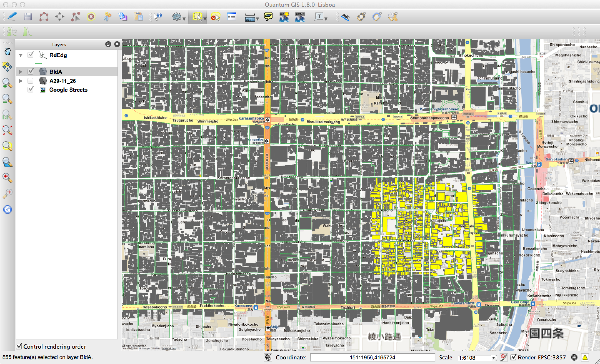Image resolution: width=600 pixels, height=364 pixels.
Task: Select the Measure Line ruler tool
Action: click(250, 17)
